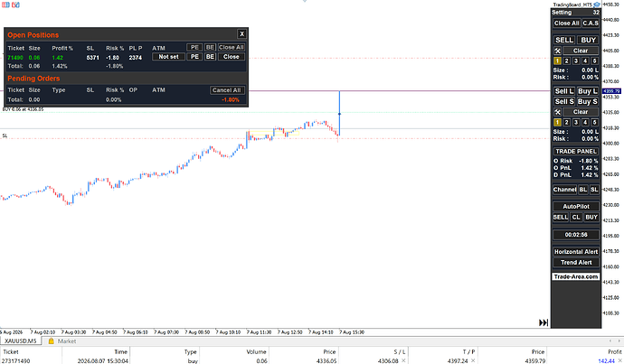Click ticket 273171490 in the terminal table

16,360
